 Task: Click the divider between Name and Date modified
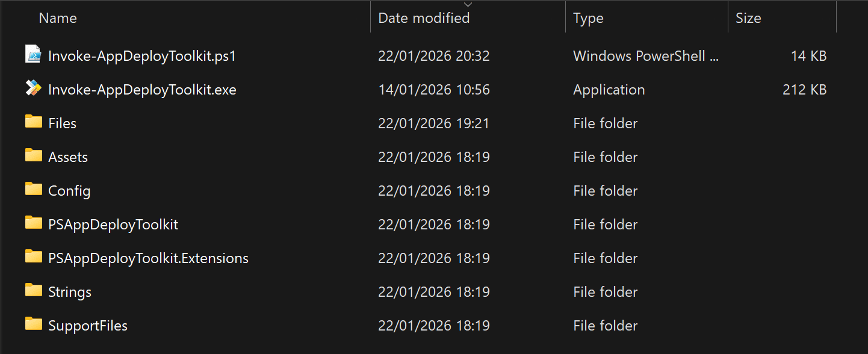pos(370,17)
